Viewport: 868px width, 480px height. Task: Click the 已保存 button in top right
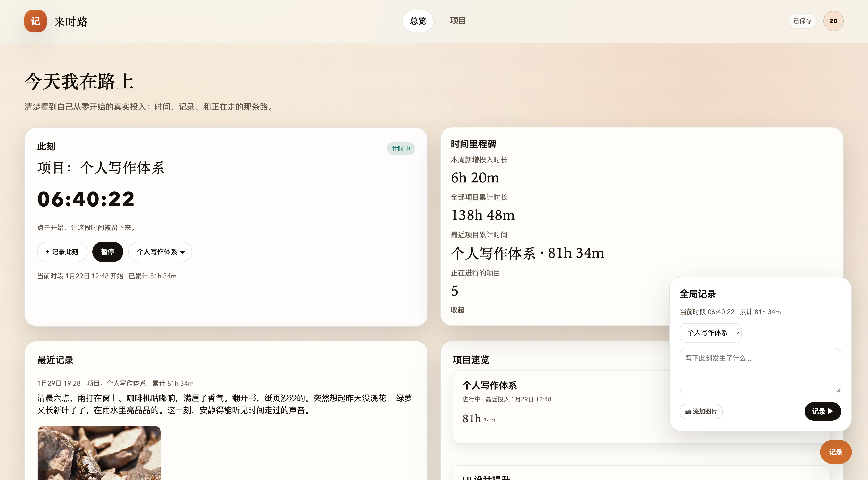(802, 21)
